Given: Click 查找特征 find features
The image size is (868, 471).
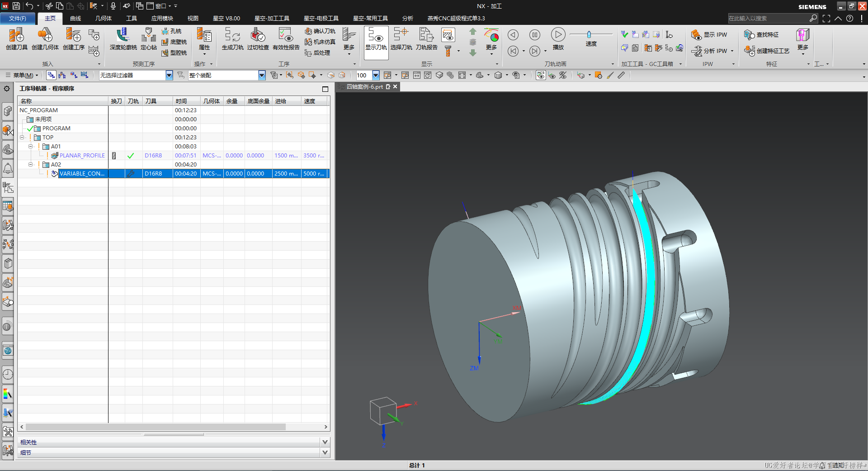Looking at the screenshot, I should pos(762,34).
